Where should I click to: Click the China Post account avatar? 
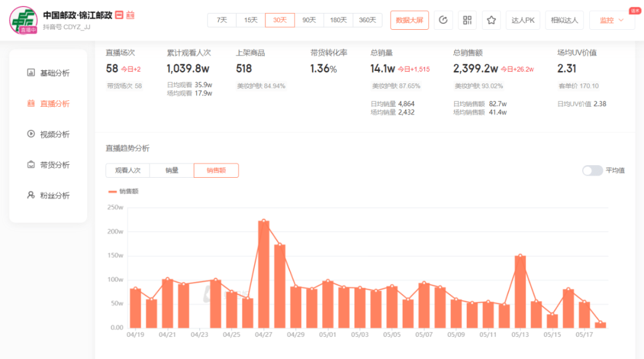pos(23,20)
